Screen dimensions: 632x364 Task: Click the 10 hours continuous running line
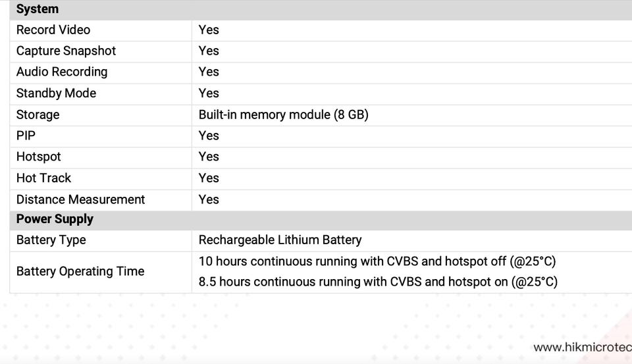[x=377, y=261]
